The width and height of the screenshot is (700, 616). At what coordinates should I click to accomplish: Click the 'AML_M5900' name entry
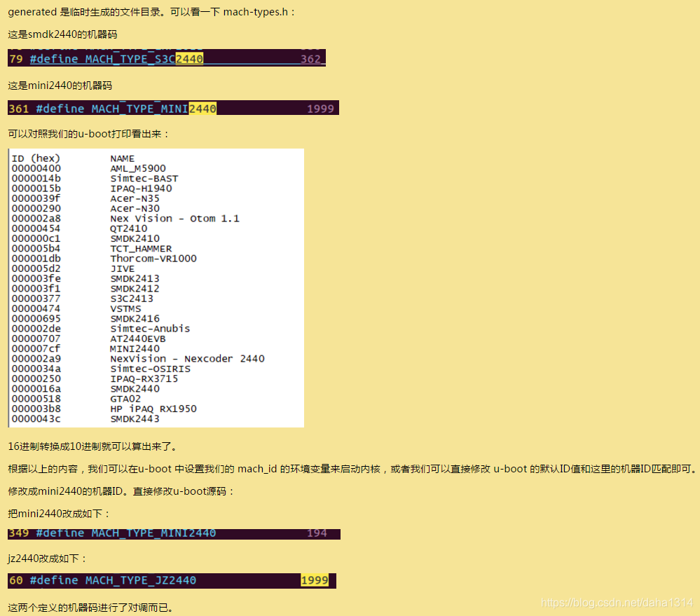tap(138, 168)
